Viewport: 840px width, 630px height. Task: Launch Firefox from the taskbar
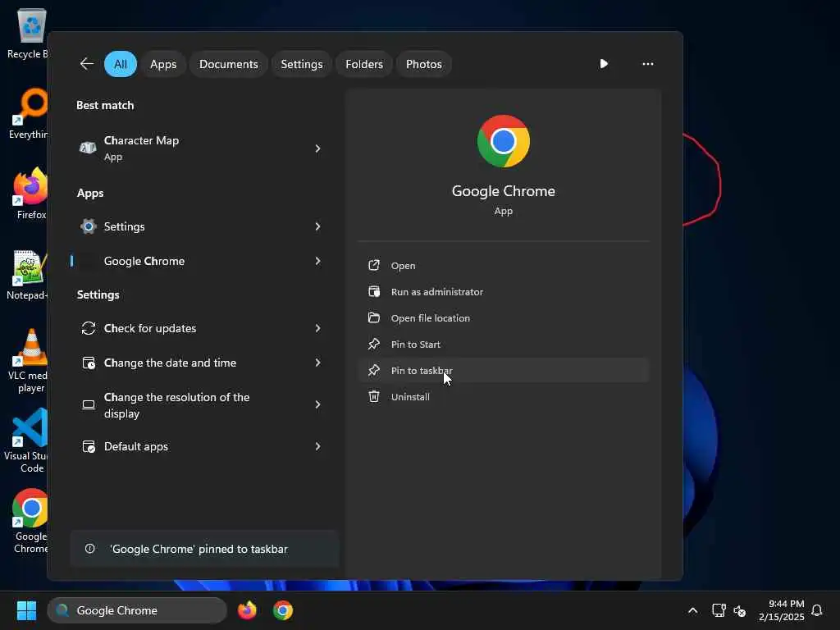pos(247,610)
